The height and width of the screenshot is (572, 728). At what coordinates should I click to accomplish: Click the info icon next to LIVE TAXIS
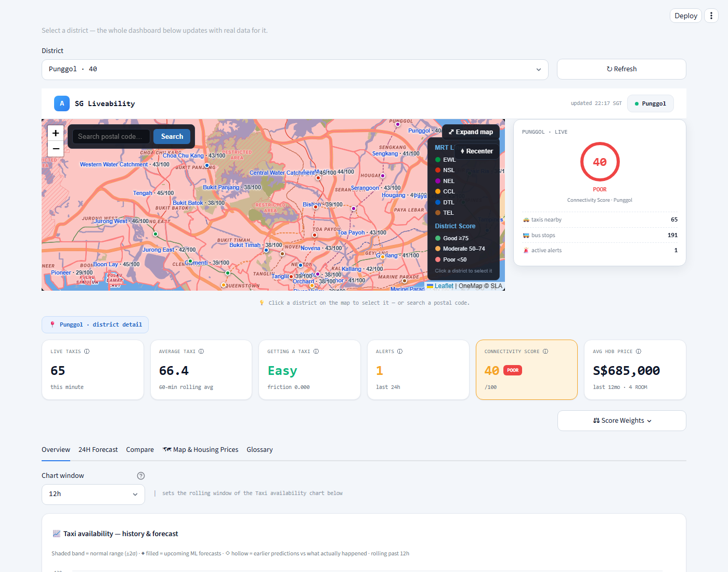click(87, 352)
